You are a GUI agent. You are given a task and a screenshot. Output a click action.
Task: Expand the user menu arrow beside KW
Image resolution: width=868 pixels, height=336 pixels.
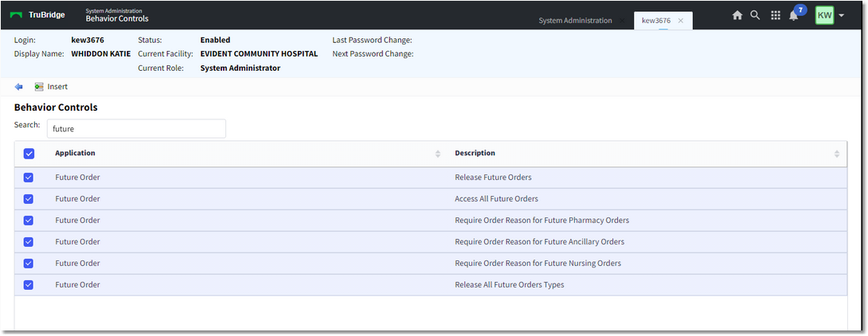(x=842, y=15)
